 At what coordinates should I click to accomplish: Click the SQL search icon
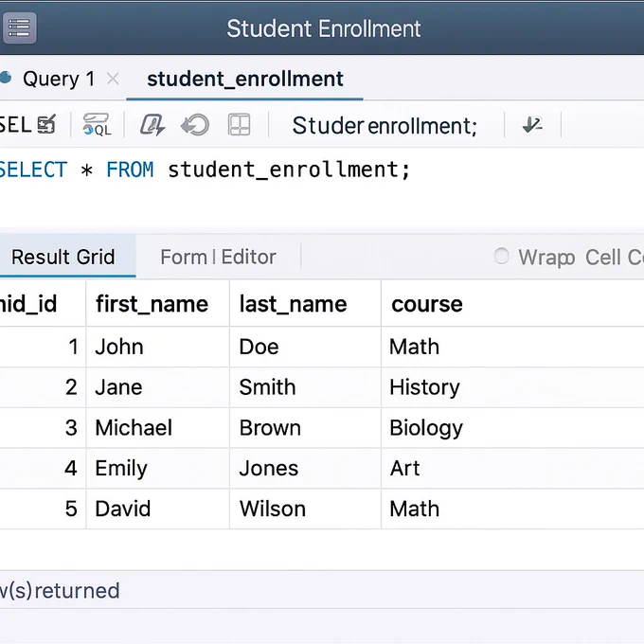tap(97, 124)
